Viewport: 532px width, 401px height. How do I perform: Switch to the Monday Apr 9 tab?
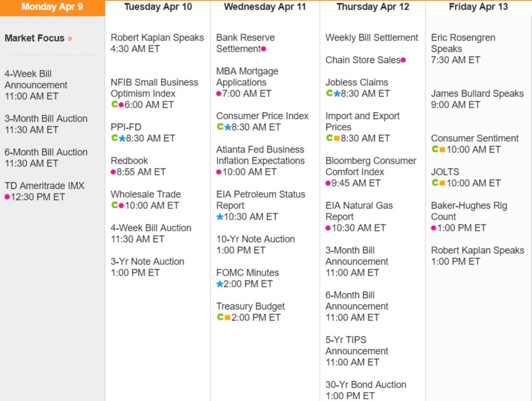(x=52, y=7)
